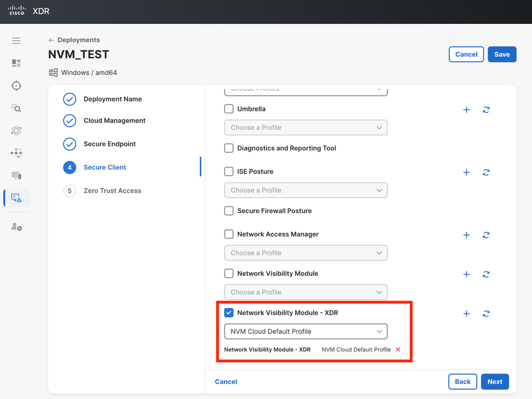The width and height of the screenshot is (532, 399).
Task: Open the crosshair incidents icon in sidebar
Action: click(x=17, y=85)
